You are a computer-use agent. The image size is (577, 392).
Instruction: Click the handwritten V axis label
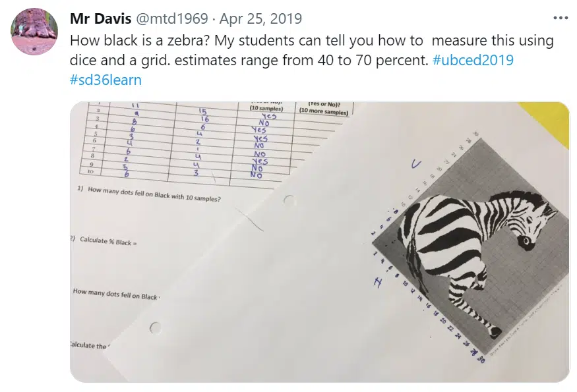(x=416, y=163)
